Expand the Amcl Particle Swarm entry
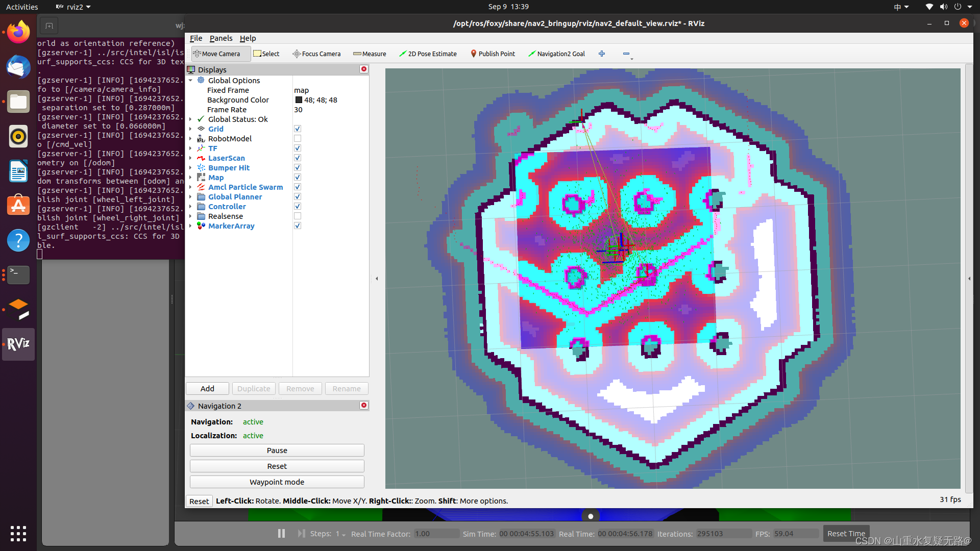The height and width of the screenshot is (551, 980). point(190,187)
